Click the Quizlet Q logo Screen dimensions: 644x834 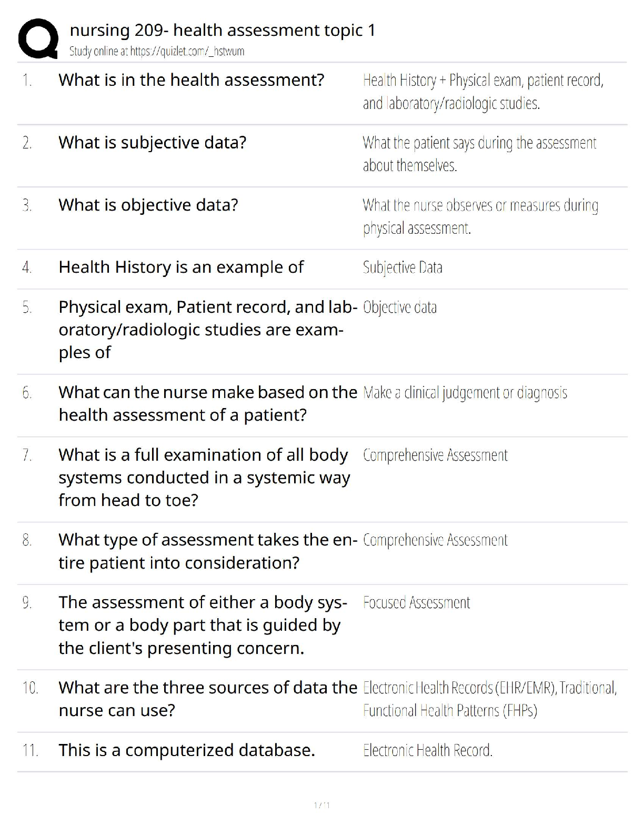[x=37, y=38]
